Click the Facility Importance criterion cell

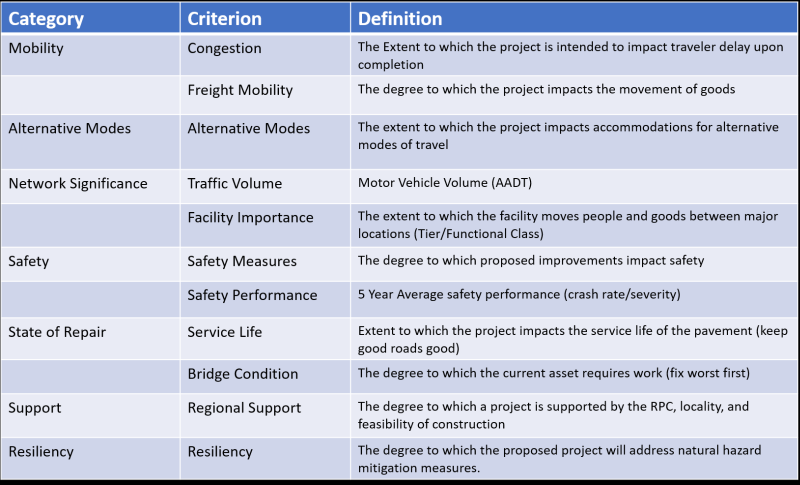coord(250,217)
